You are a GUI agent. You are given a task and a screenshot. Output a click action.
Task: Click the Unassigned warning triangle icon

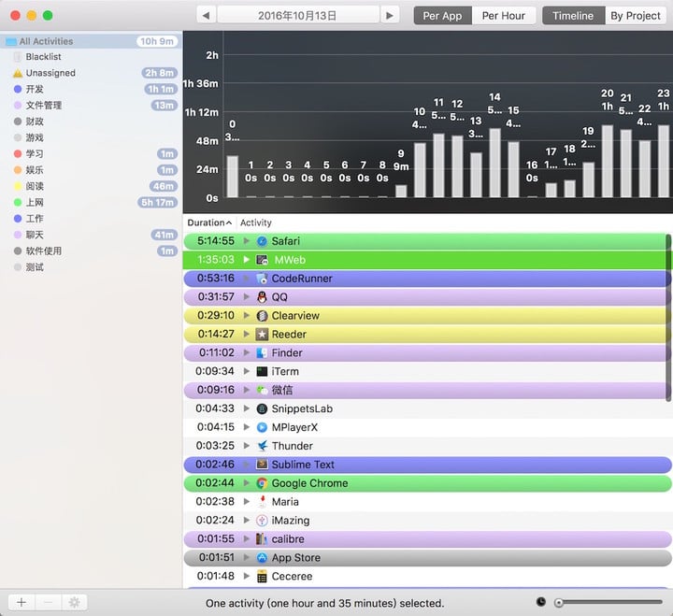click(18, 74)
